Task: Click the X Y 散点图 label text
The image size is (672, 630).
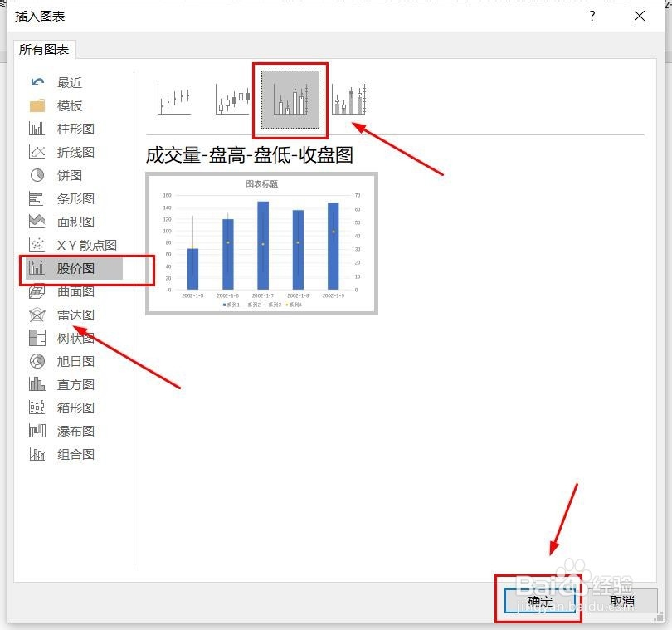Action: pos(87,245)
